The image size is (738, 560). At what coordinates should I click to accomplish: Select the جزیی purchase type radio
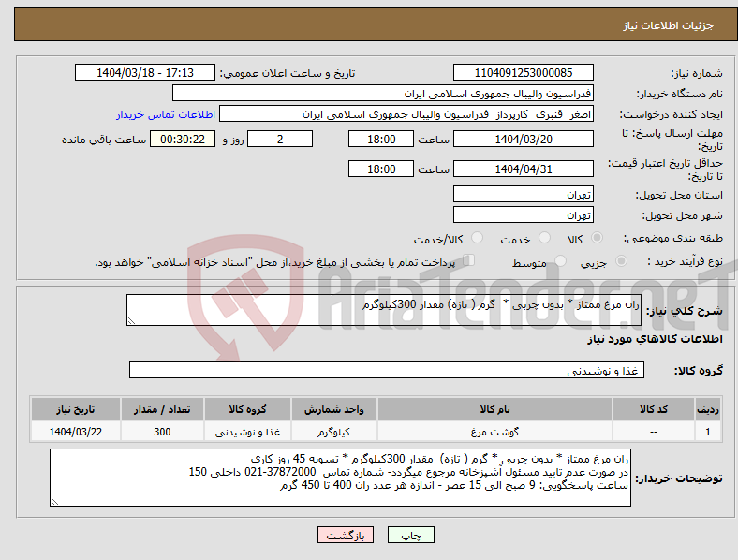pyautogui.click(x=621, y=260)
